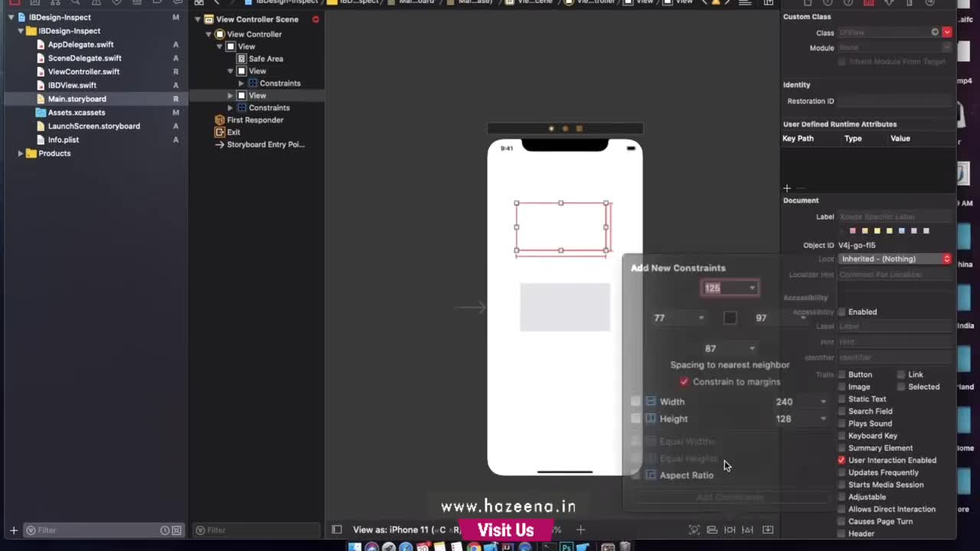
Task: Check the Button trait checkbox
Action: 841,375
